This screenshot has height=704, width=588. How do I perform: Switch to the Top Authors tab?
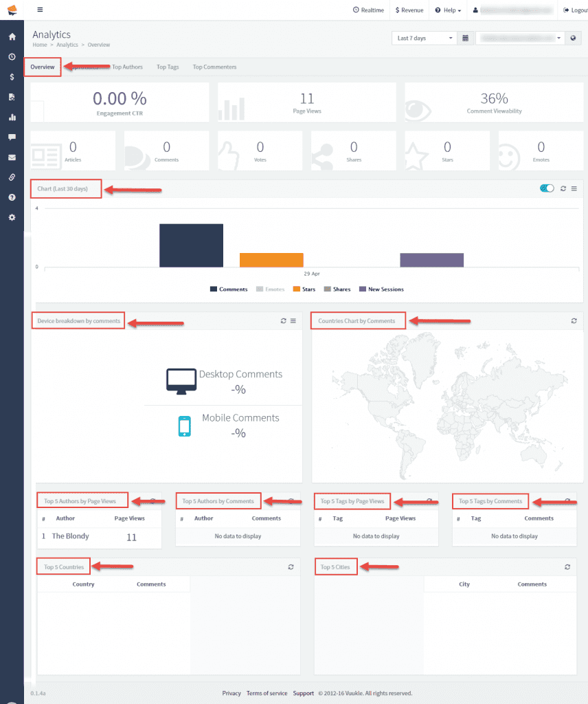(x=127, y=67)
